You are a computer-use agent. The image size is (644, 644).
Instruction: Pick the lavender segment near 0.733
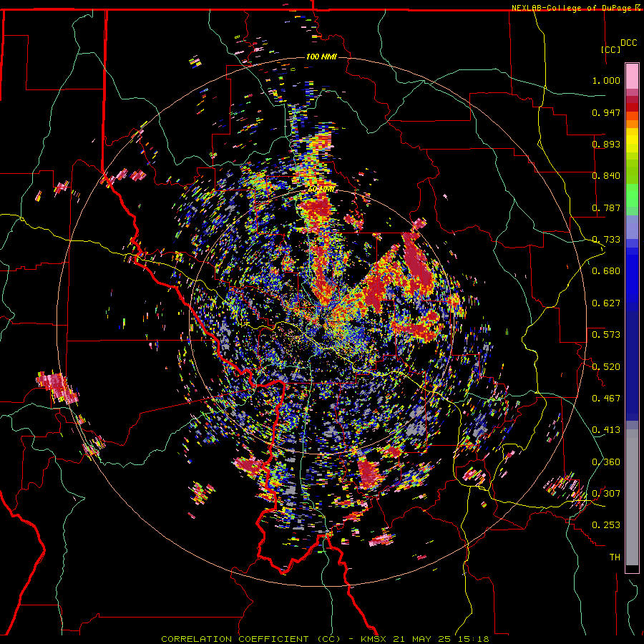632,227
